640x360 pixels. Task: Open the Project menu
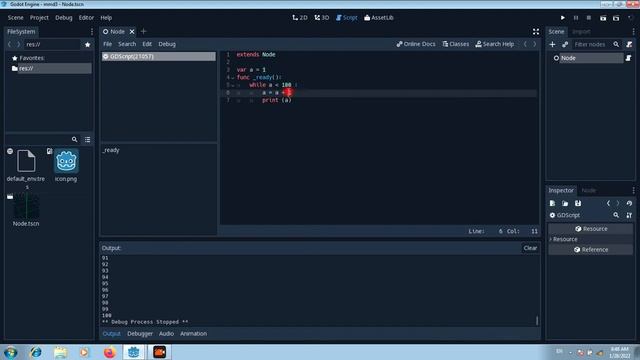coord(39,18)
